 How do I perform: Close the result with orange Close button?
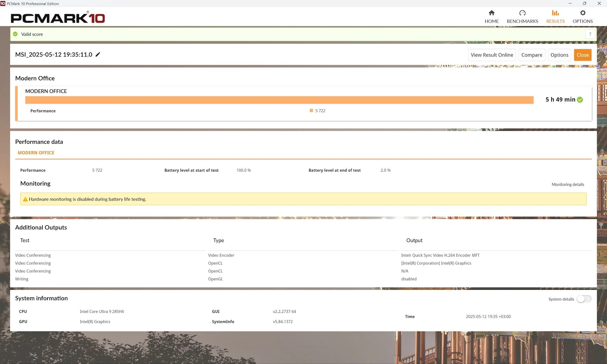coord(583,55)
